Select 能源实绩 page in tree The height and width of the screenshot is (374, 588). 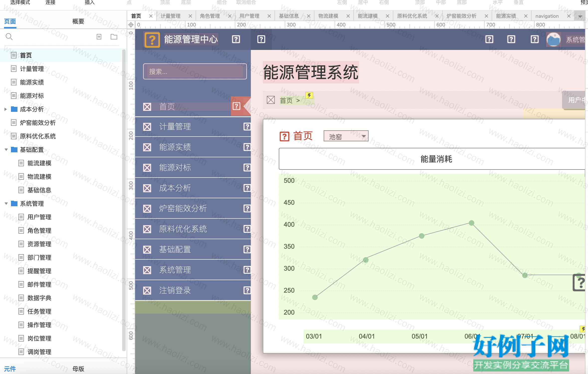tap(32, 82)
